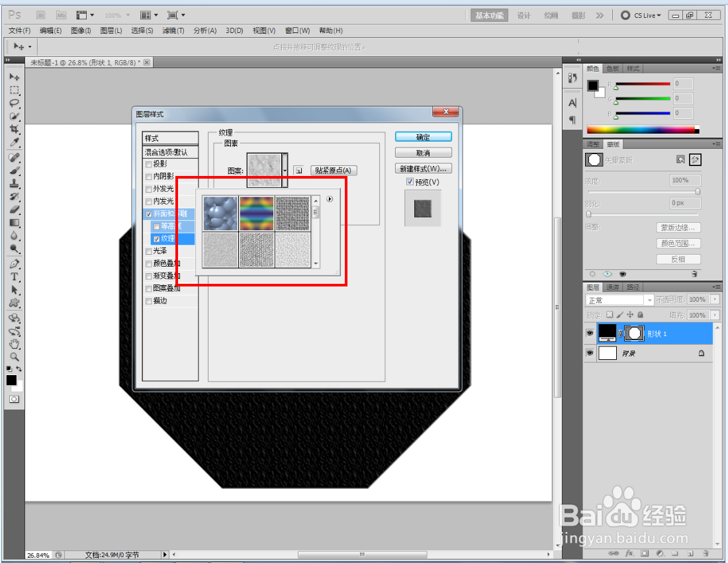Launch Bridge from the top bar
The image size is (728, 563).
coord(41,15)
